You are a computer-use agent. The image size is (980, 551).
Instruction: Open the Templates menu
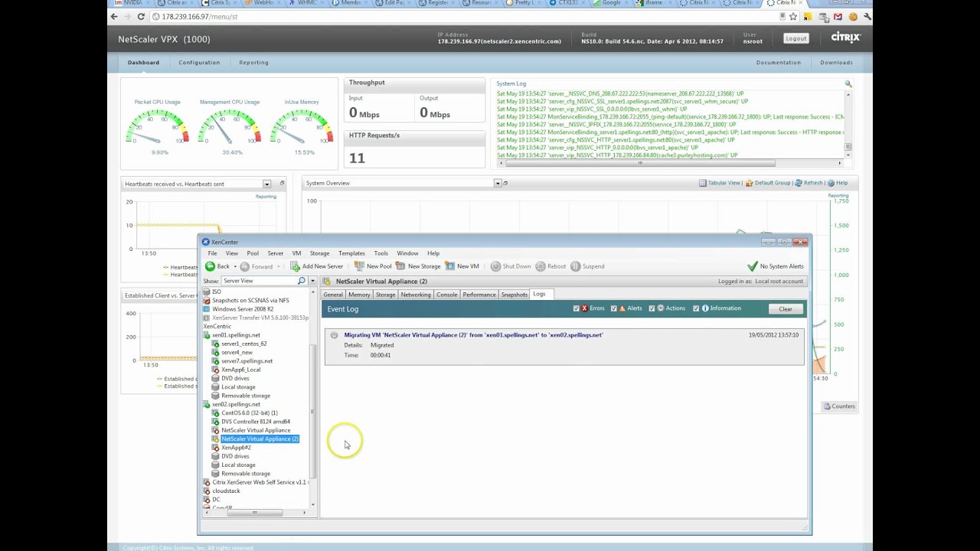(x=351, y=253)
